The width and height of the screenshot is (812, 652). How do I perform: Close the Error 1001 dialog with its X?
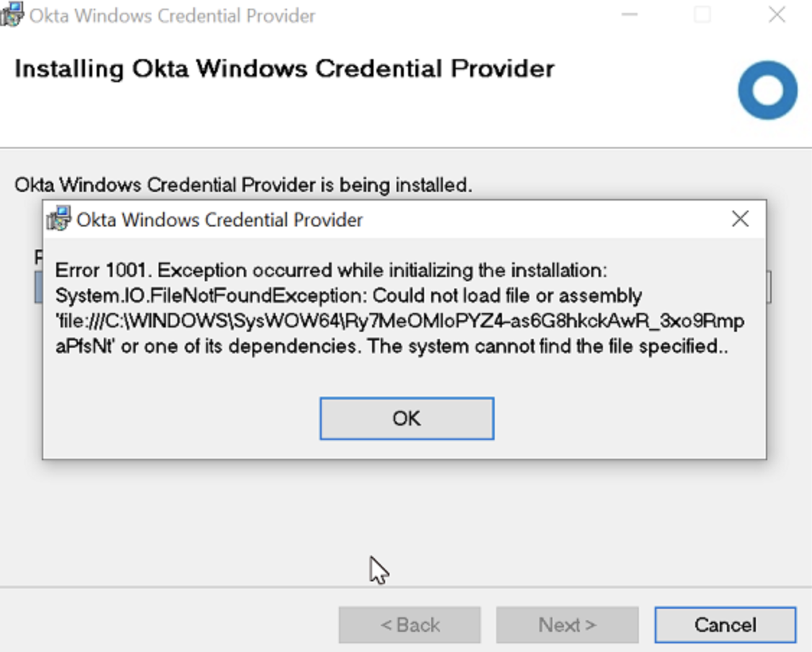click(x=740, y=219)
